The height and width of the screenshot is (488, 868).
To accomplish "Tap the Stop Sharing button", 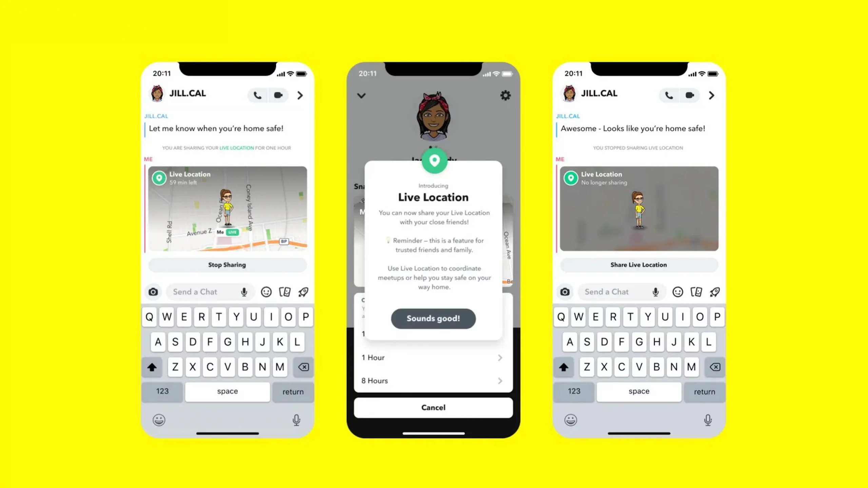I will [227, 265].
